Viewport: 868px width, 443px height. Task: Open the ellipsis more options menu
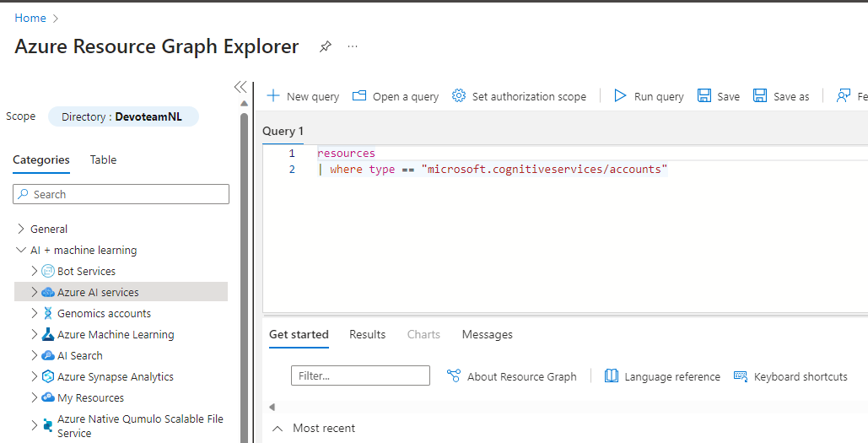[x=353, y=46]
